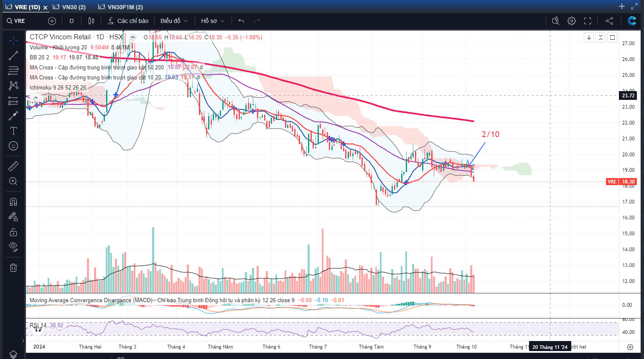Open Các chỉ báo indicators dialog
Viewport: 644px width, 359px height.
coord(128,21)
